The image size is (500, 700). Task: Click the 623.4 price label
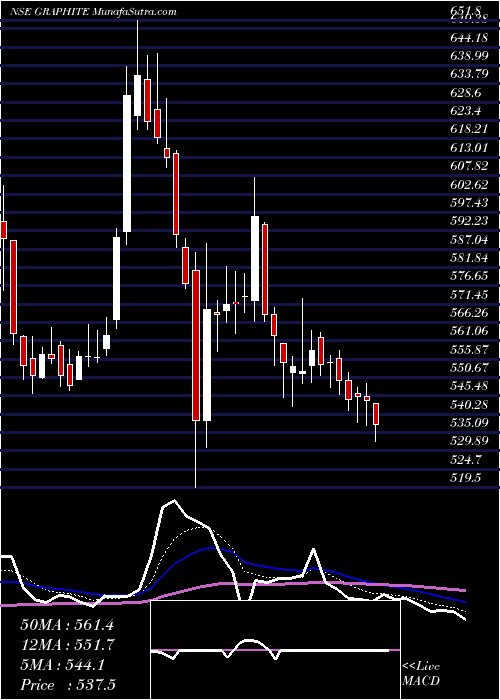468,111
